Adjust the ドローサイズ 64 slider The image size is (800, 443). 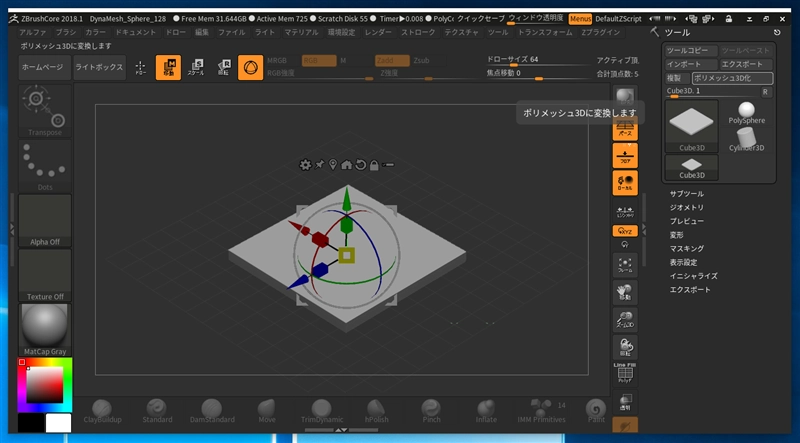click(x=539, y=61)
